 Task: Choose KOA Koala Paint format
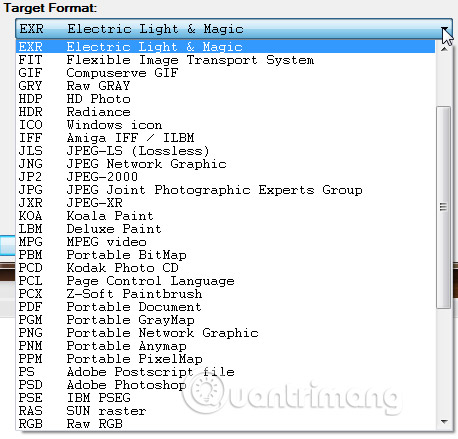click(226, 216)
